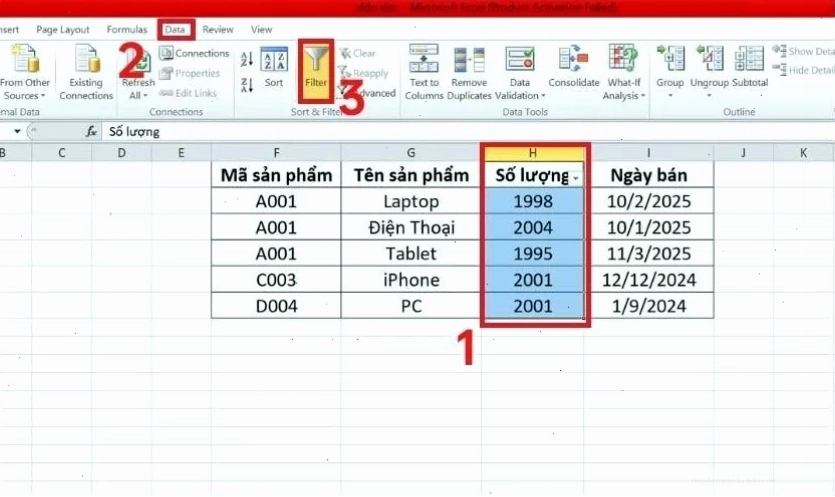This screenshot has height=497, width=835.
Task: Click Properties in Connections group
Action: click(190, 73)
